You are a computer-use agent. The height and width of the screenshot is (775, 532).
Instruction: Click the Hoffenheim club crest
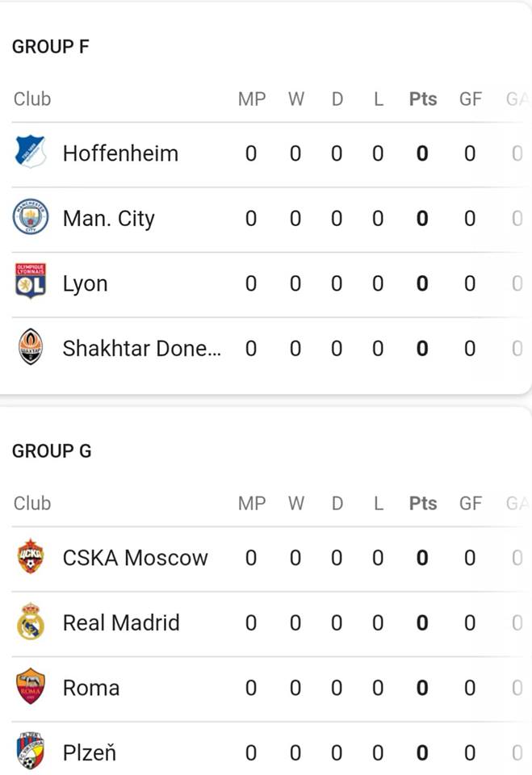pyautogui.click(x=31, y=153)
